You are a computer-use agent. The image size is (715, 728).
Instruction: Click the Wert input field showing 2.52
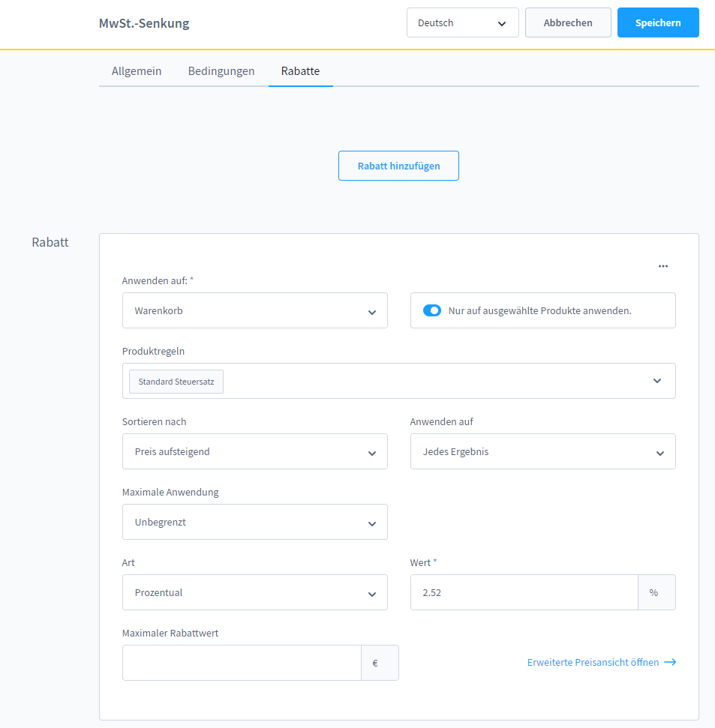tap(524, 592)
